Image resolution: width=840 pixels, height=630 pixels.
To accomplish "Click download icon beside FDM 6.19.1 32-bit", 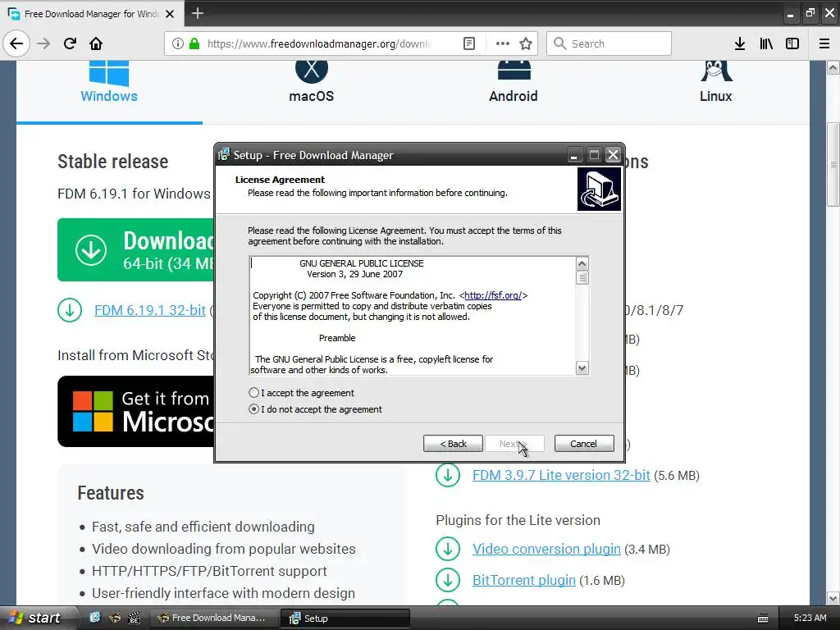I will click(x=70, y=310).
